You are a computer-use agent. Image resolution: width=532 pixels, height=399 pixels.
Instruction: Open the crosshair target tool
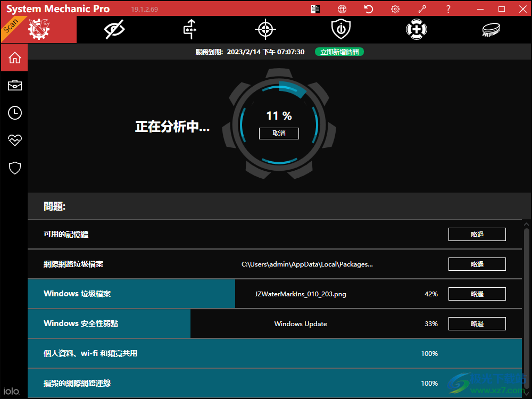[x=265, y=29]
